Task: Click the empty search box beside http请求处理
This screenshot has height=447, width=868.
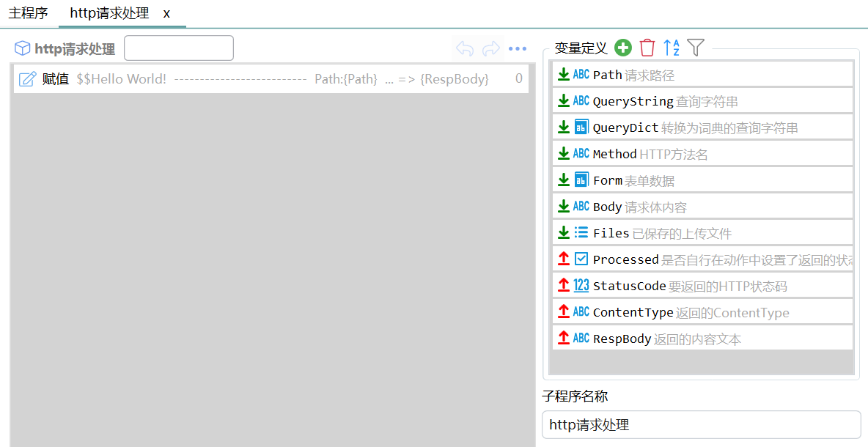Action: pos(179,48)
